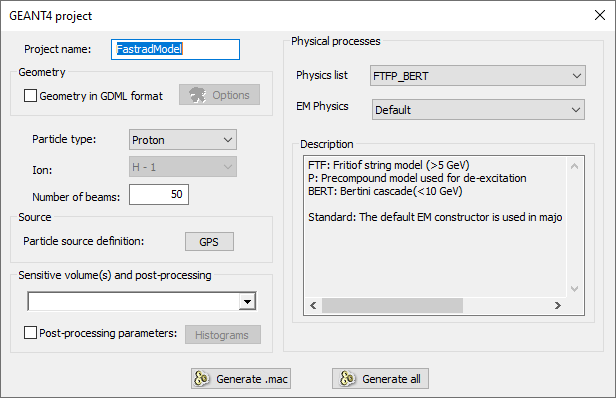Screen dimensions: 616x398
Task: Click the description scroll down arrow
Action: (574, 289)
